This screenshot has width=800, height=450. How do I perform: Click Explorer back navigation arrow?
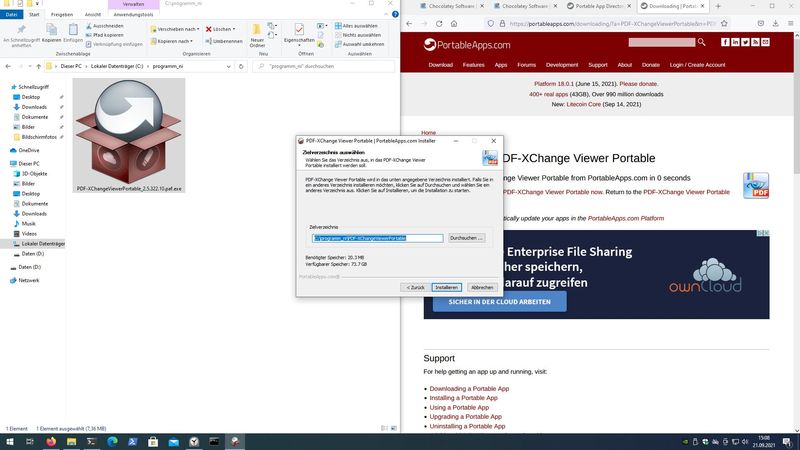(8, 66)
